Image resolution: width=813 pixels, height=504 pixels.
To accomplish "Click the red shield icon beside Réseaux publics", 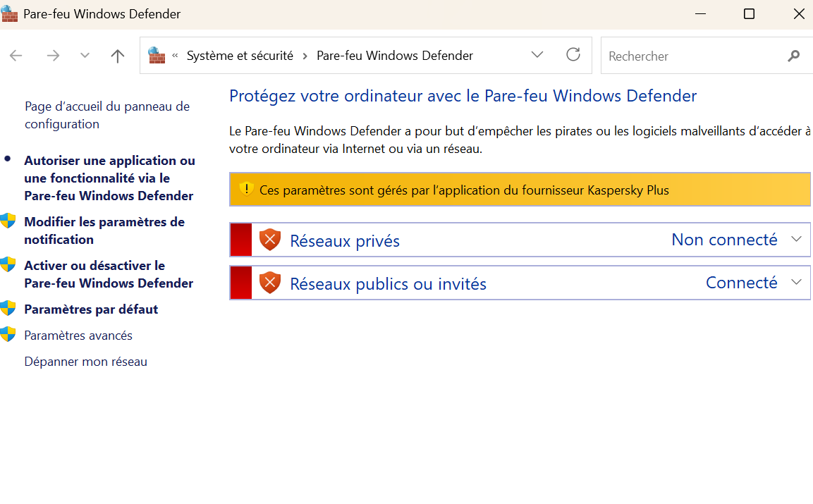I will click(x=270, y=283).
